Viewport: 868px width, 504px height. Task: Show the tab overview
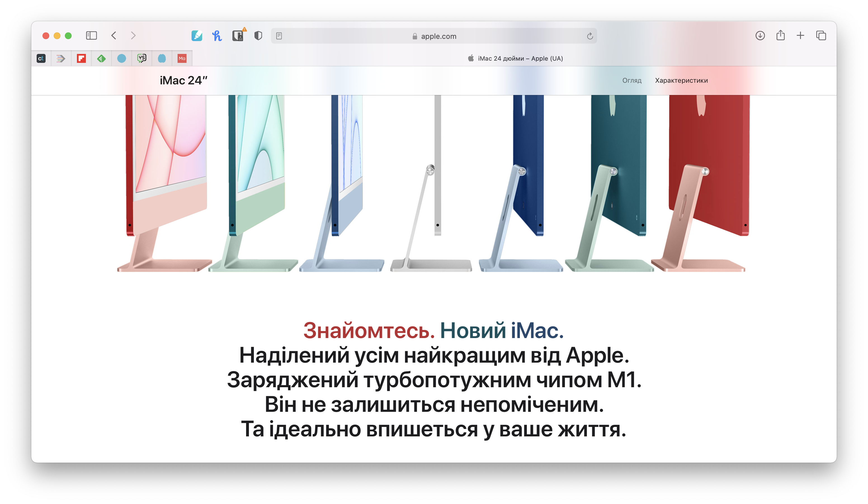[x=821, y=35]
